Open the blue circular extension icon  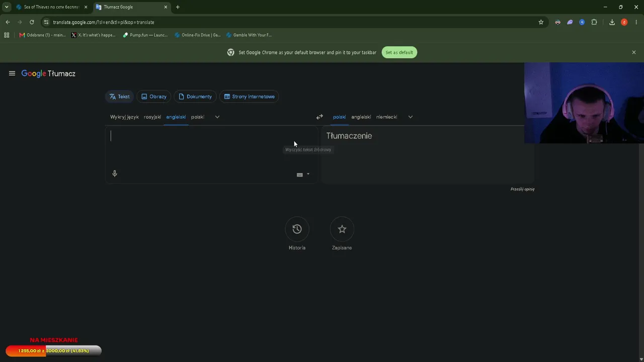point(582,22)
